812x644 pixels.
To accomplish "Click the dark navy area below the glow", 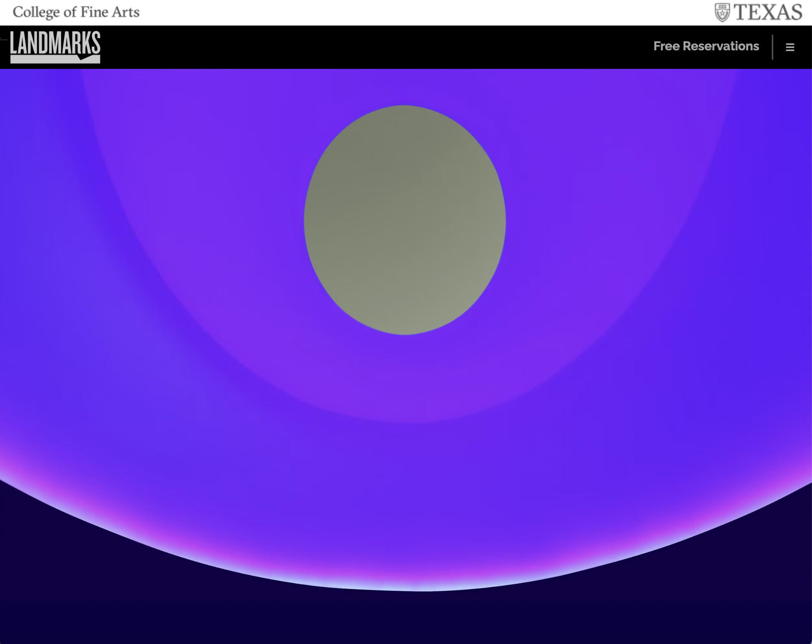I will [x=406, y=619].
